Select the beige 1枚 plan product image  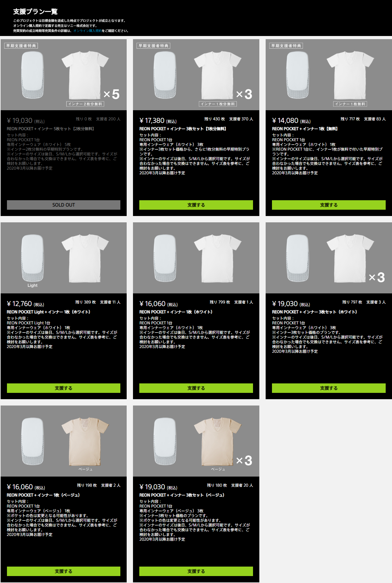tap(63, 441)
